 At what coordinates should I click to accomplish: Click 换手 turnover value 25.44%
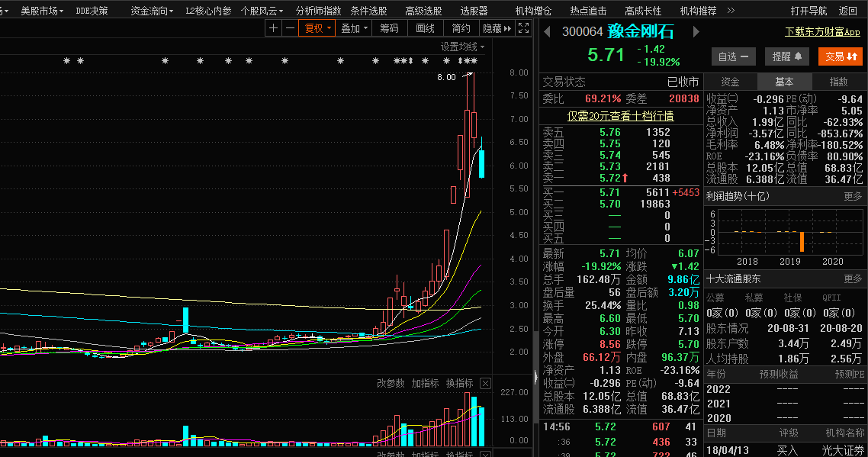tap(603, 305)
